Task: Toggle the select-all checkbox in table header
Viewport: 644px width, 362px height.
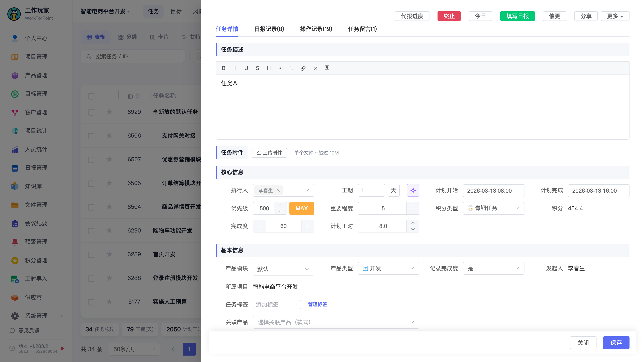Action: click(91, 96)
